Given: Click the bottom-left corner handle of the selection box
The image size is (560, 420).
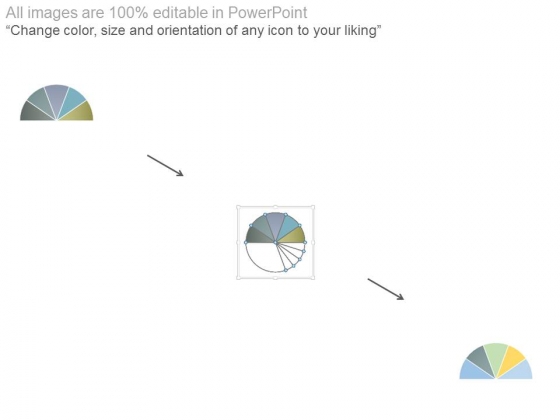Looking at the screenshot, I should (238, 278).
